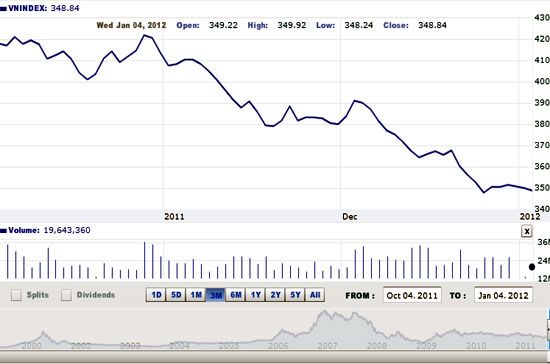Image resolution: width=550 pixels, height=364 pixels.
Task: Select the 6M time range
Action: click(x=236, y=295)
